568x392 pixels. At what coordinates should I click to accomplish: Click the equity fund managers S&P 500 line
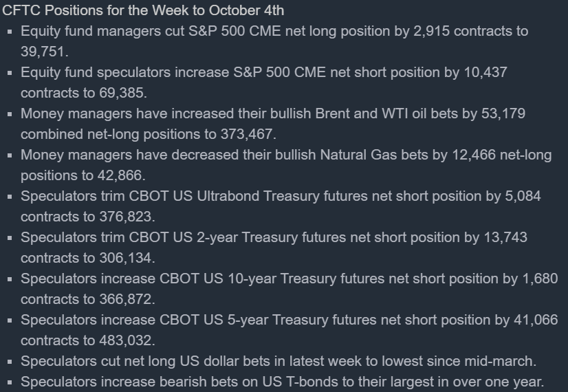[x=274, y=31]
